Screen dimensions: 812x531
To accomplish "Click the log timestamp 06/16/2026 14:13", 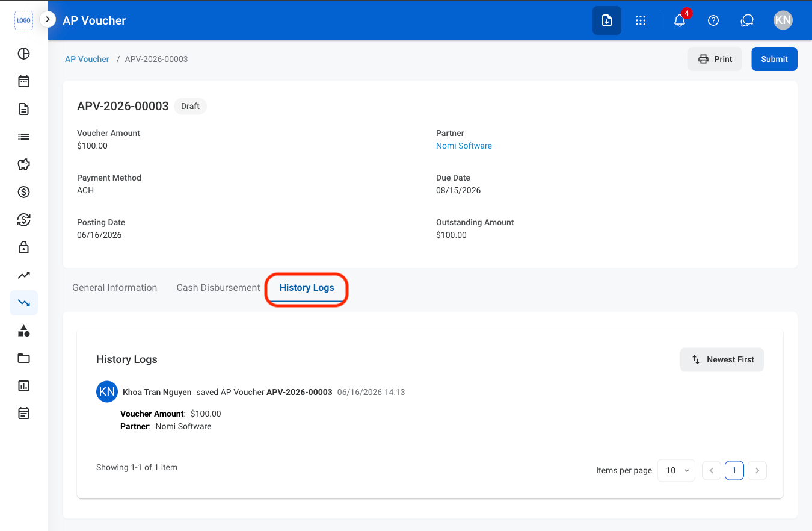I will 371,392.
